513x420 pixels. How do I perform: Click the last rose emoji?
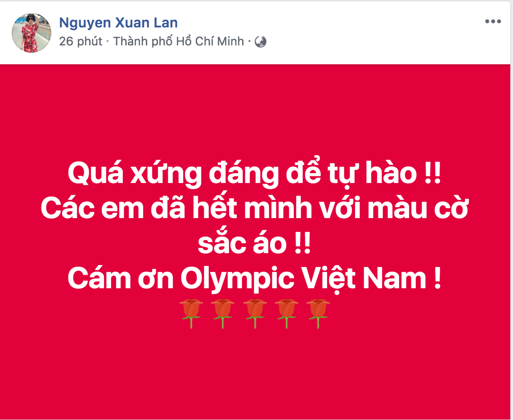pos(318,313)
